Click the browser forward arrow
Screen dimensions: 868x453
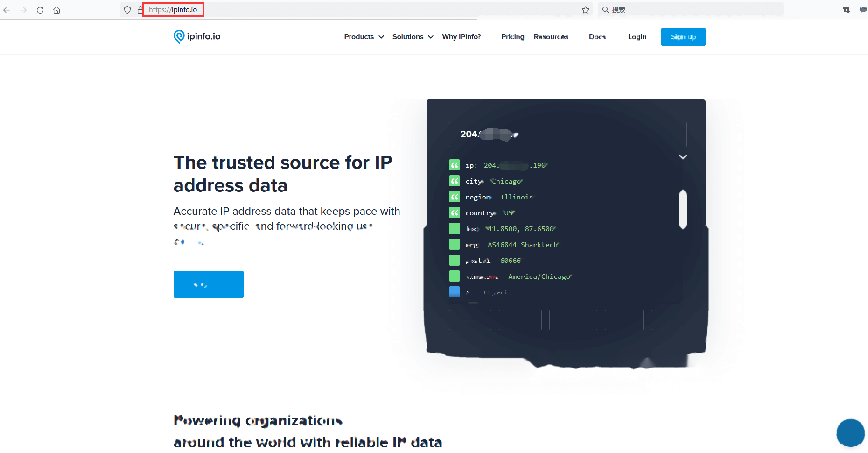[x=23, y=10]
